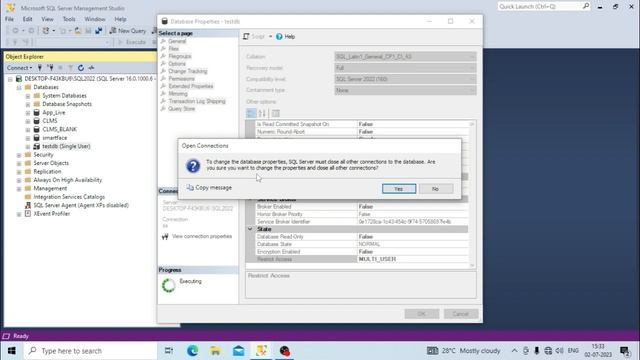Click the XEvent Profiler icon

coord(28,213)
